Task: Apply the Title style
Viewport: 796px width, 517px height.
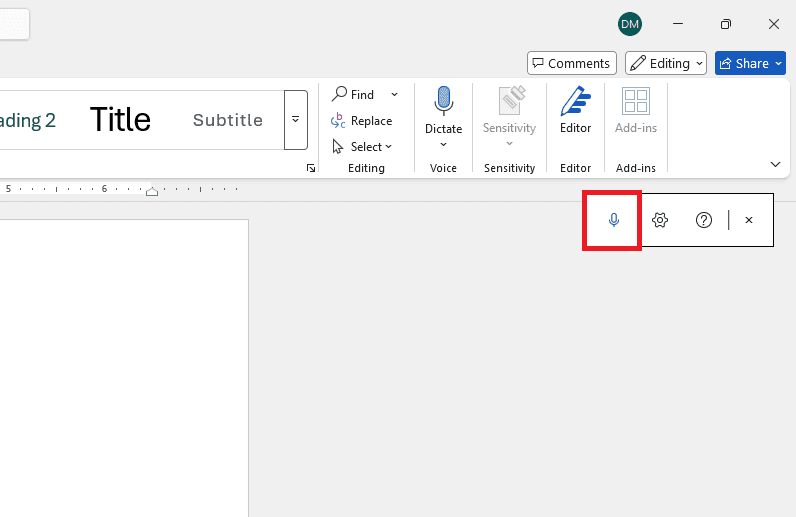Action: (x=120, y=120)
